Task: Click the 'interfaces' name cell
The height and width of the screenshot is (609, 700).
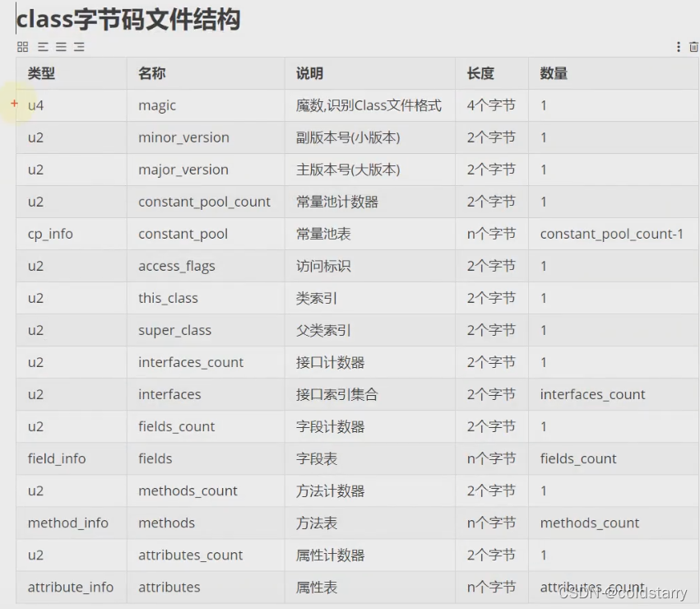Action: click(x=169, y=394)
